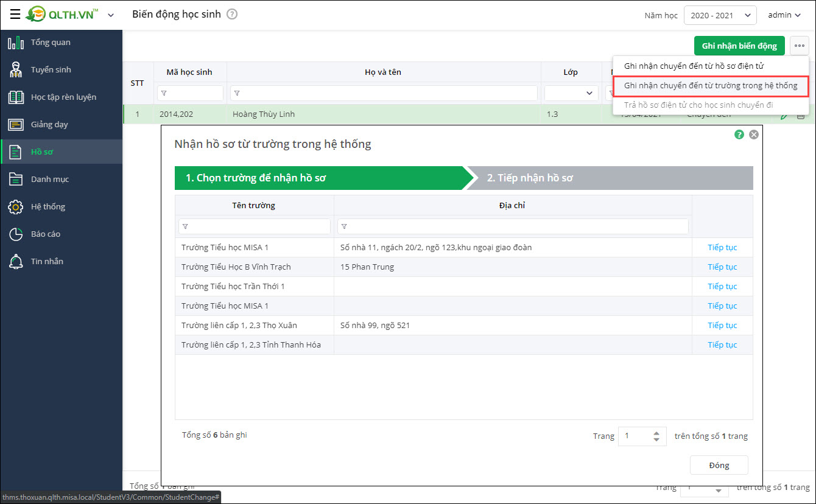Click the Ghi nhận biến động button
The width and height of the screenshot is (816, 504).
tap(739, 46)
